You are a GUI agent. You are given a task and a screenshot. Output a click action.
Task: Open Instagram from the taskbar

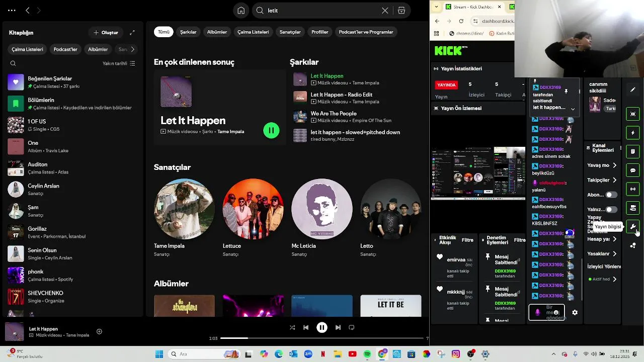456,354
